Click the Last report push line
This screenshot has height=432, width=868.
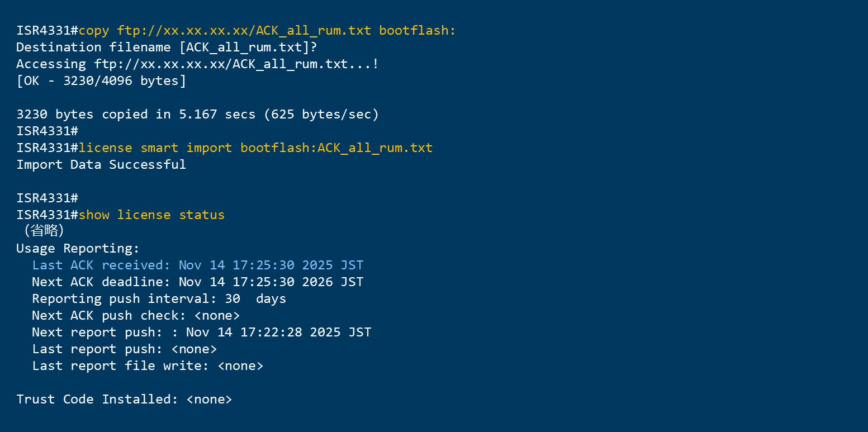pyautogui.click(x=124, y=349)
